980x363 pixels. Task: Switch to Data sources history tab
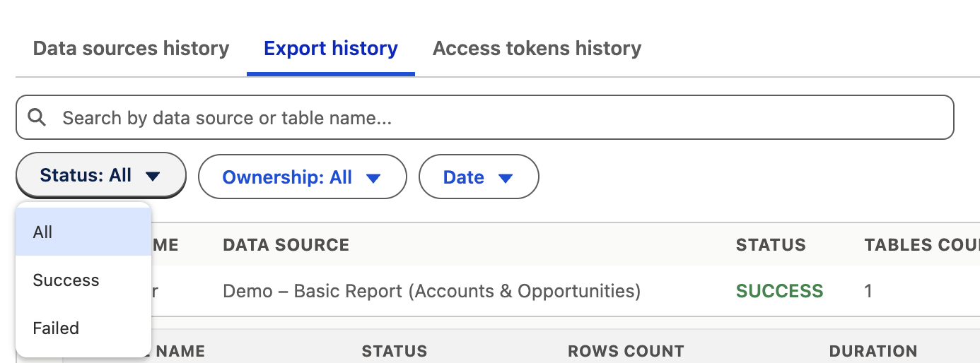coord(131,49)
